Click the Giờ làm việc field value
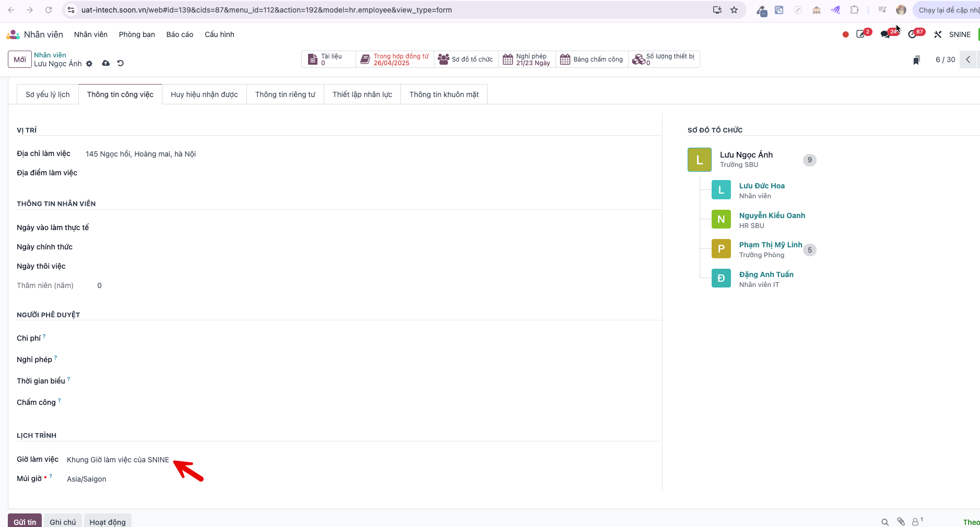The height and width of the screenshot is (527, 980). [x=118, y=460]
